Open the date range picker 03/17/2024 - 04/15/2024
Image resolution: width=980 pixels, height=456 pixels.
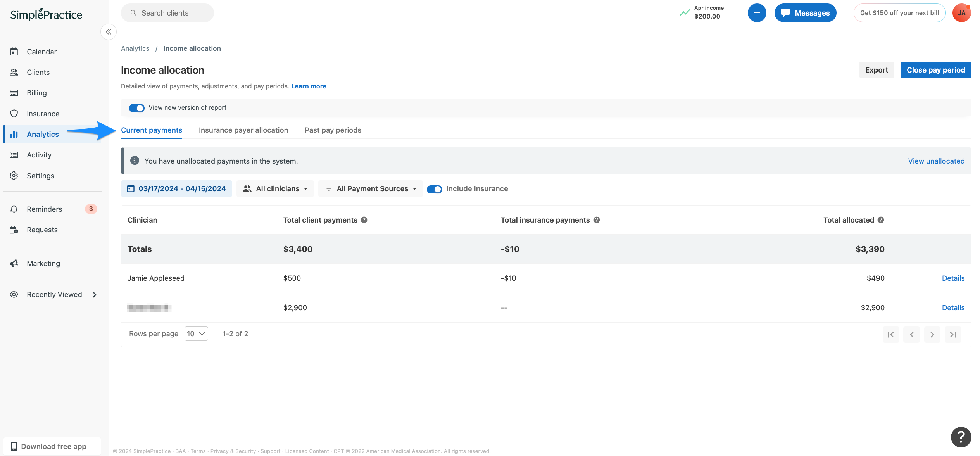point(176,188)
